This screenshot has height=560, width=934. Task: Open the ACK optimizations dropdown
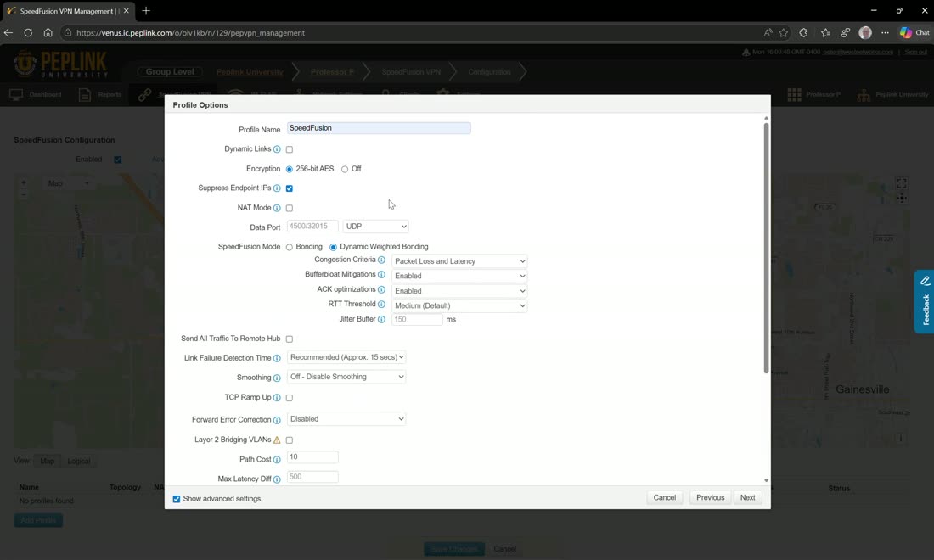pos(459,290)
